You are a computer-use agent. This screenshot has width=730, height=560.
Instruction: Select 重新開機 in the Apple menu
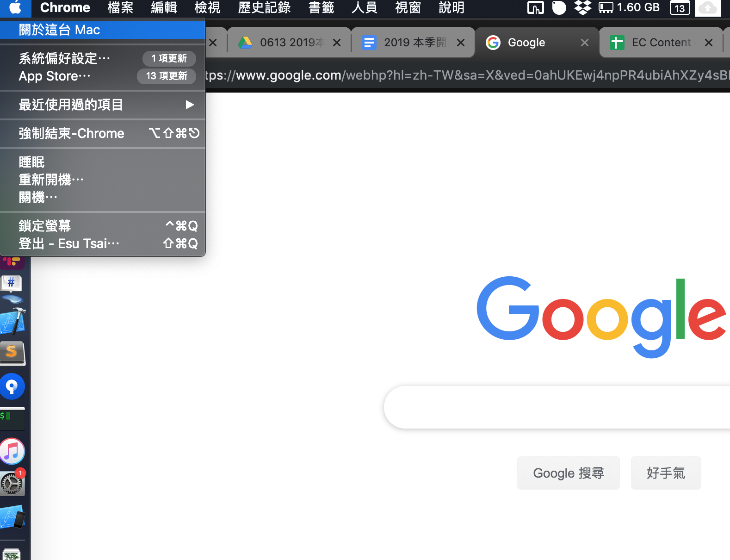pyautogui.click(x=103, y=180)
